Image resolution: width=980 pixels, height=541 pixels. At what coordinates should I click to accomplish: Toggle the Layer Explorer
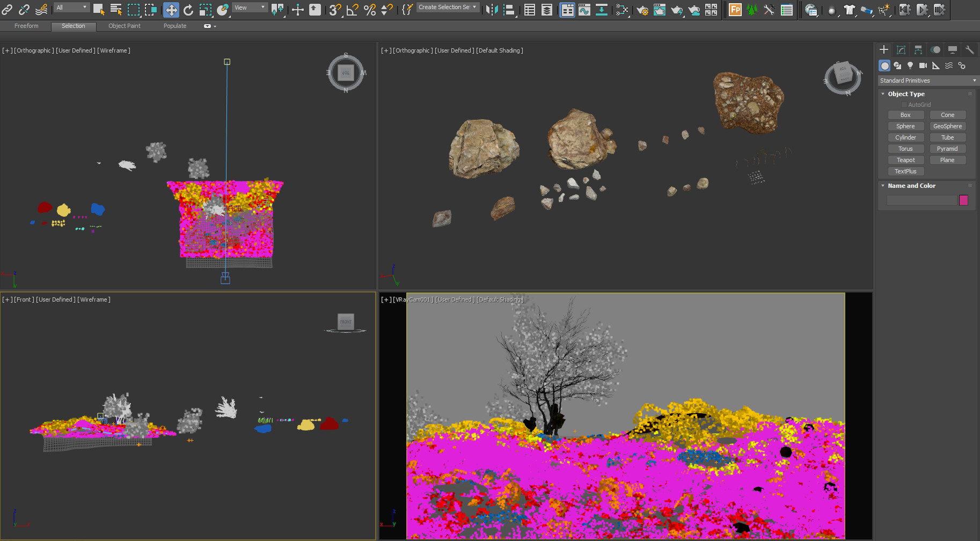(x=547, y=9)
